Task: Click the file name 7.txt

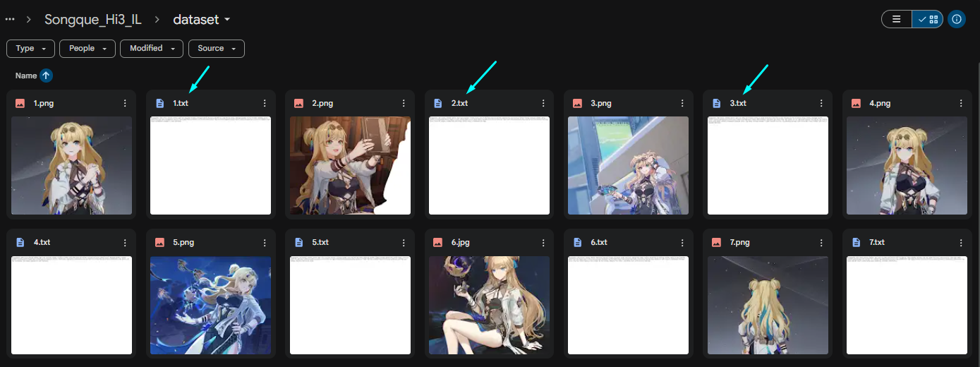Action: [877, 242]
